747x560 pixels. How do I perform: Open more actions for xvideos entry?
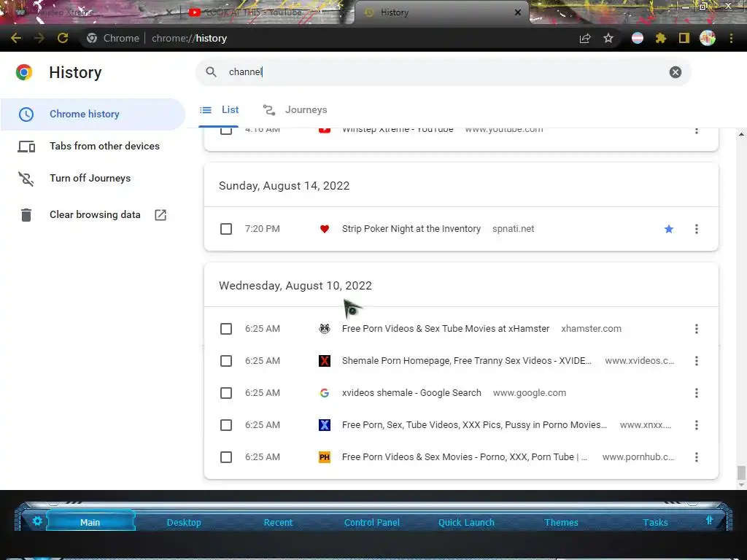[x=697, y=361]
